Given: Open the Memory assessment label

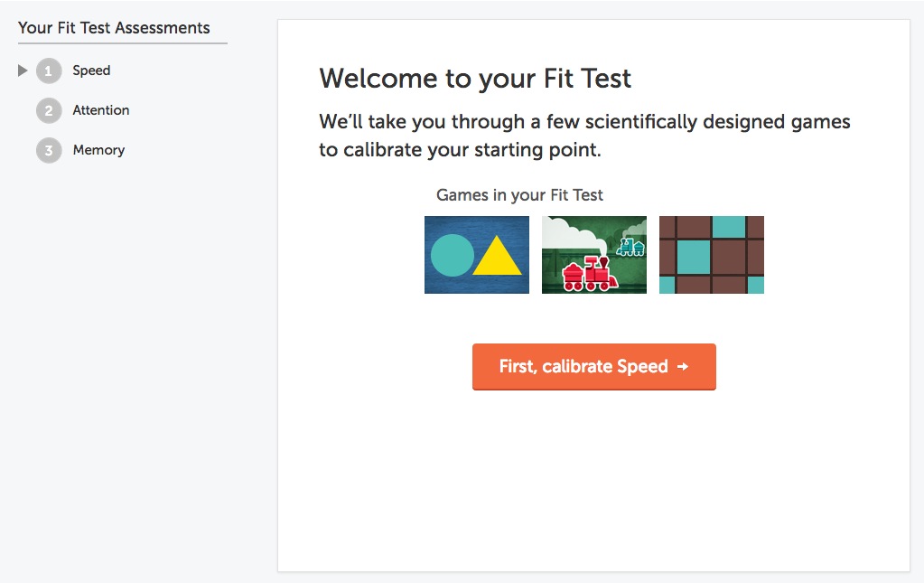Looking at the screenshot, I should click(x=98, y=150).
